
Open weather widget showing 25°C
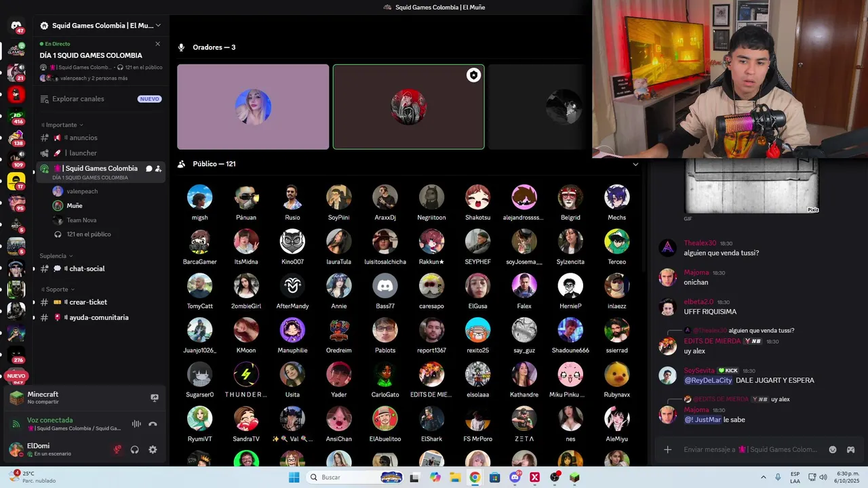click(x=33, y=477)
